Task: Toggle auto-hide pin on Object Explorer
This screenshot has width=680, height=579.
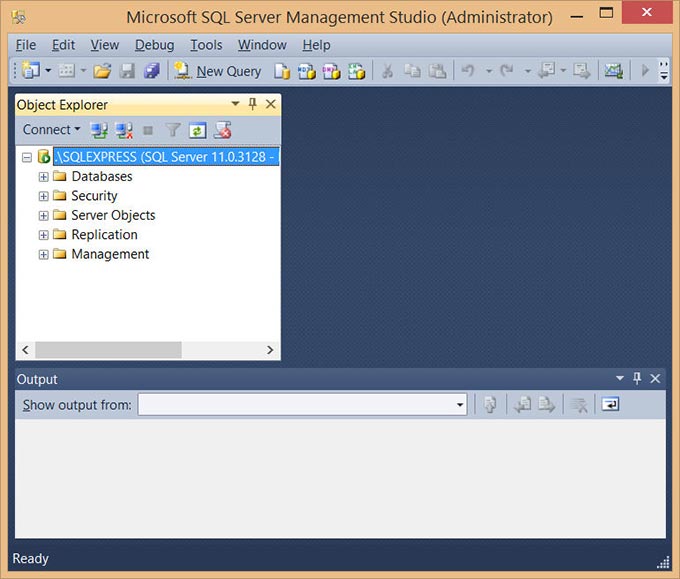Action: tap(252, 104)
